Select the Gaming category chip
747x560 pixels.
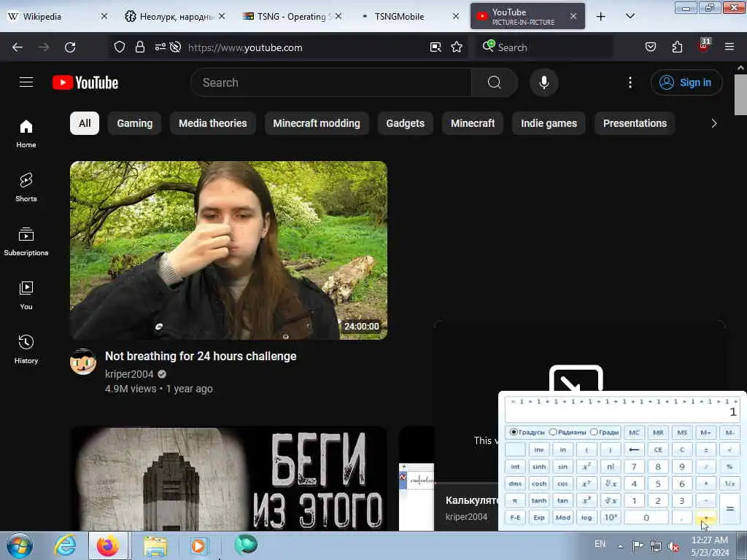[x=135, y=123]
